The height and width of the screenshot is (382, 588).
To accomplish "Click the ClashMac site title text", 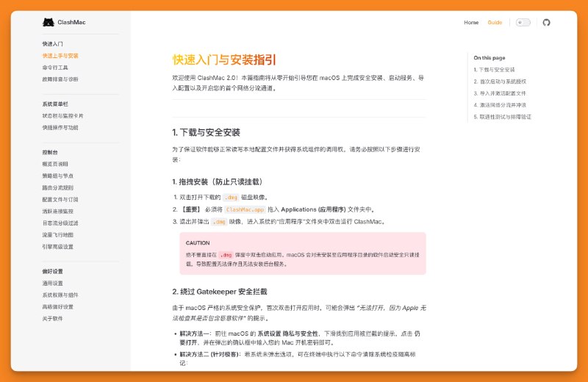I will pyautogui.click(x=71, y=22).
